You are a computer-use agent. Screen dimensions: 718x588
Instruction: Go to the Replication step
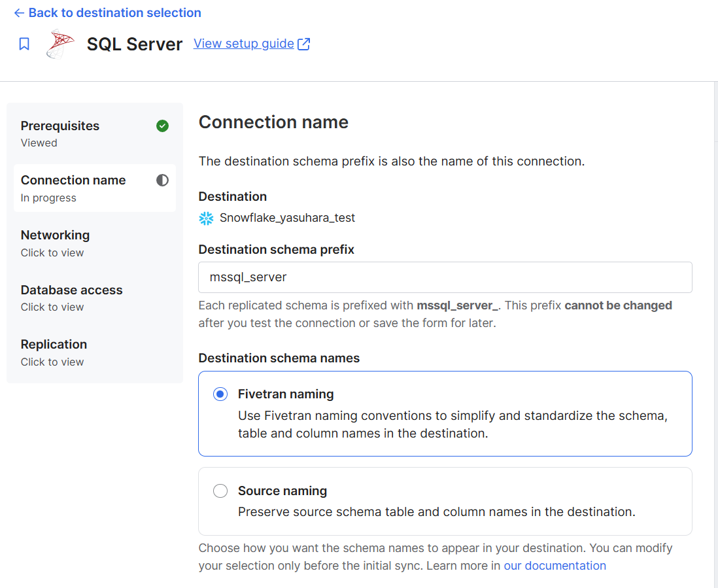[x=95, y=353]
